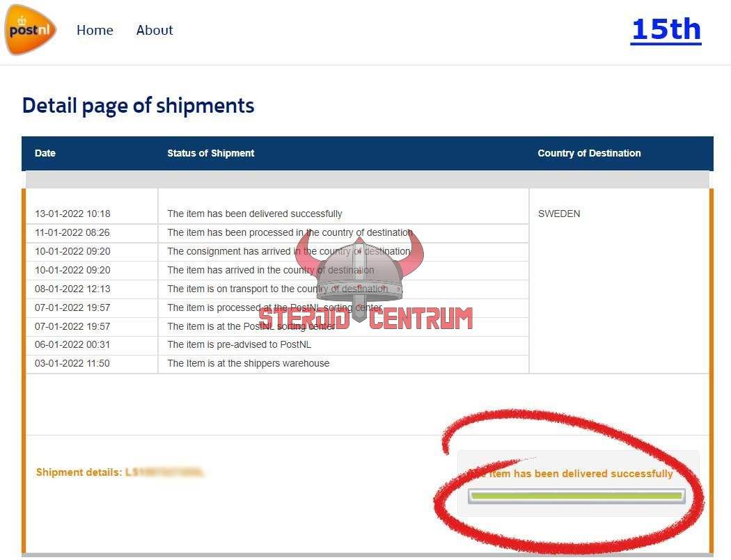Click 'The consignment has arrived' status row
The image size is (731, 560).
pos(289,251)
